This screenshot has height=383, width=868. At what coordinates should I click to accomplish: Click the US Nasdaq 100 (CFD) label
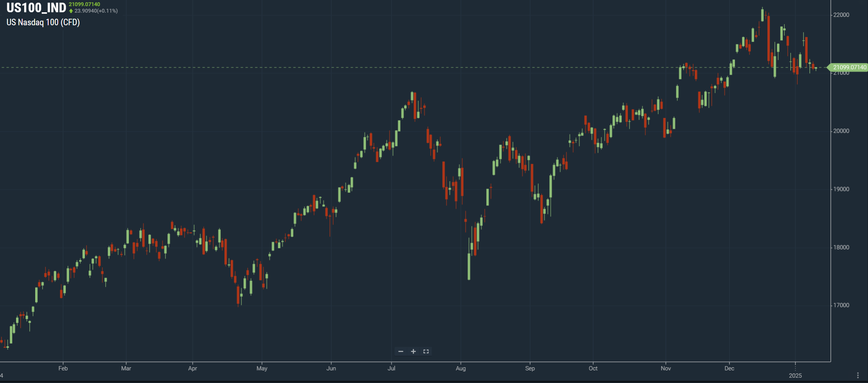[x=43, y=22]
